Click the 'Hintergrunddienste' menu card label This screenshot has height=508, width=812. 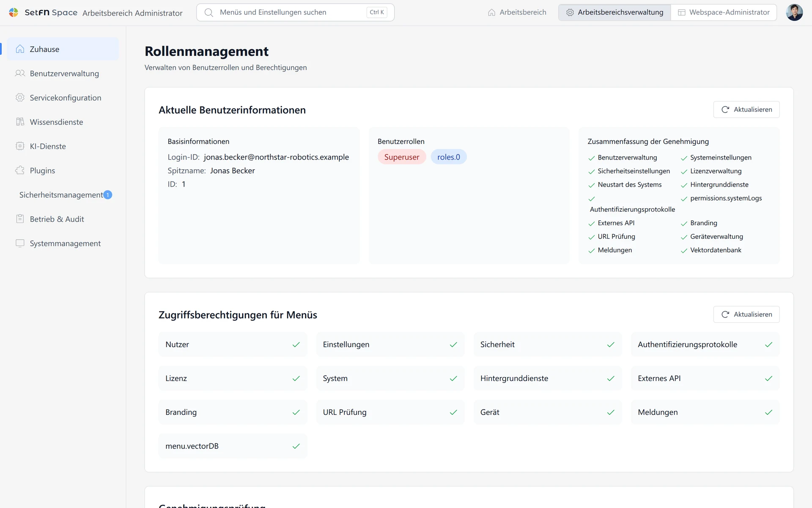tap(514, 378)
